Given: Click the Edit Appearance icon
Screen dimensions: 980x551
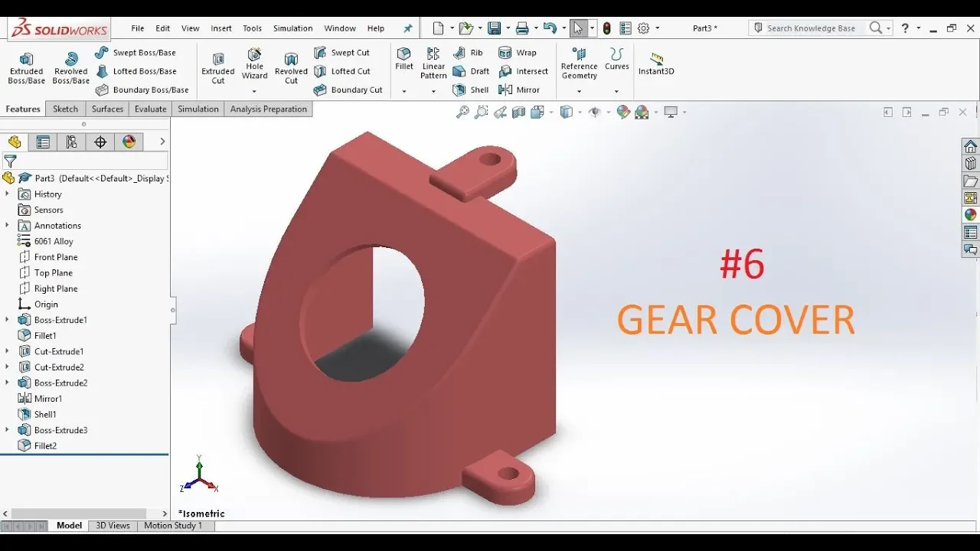Looking at the screenshot, I should pos(623,112).
